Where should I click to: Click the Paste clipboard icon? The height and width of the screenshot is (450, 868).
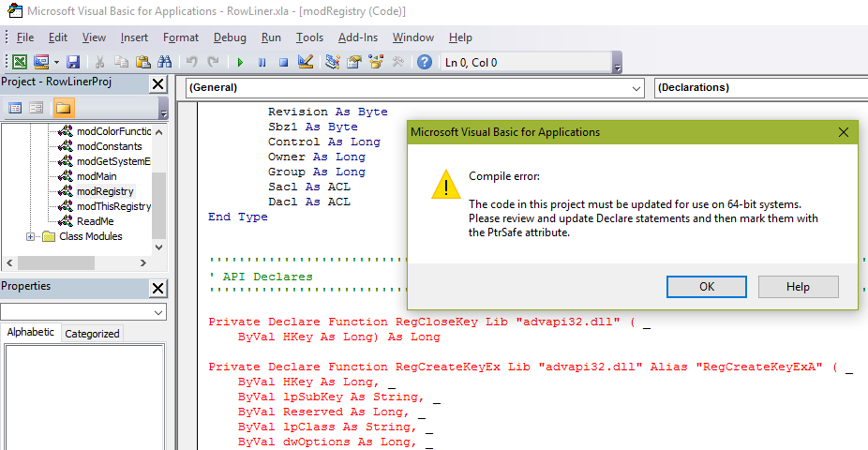coord(142,62)
